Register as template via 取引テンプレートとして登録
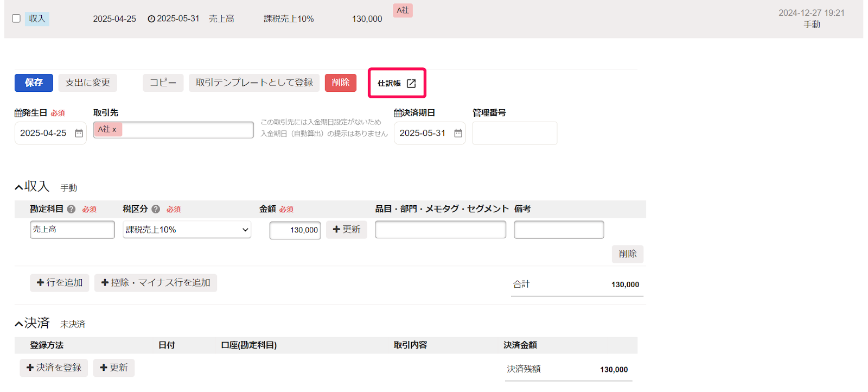 pyautogui.click(x=254, y=83)
